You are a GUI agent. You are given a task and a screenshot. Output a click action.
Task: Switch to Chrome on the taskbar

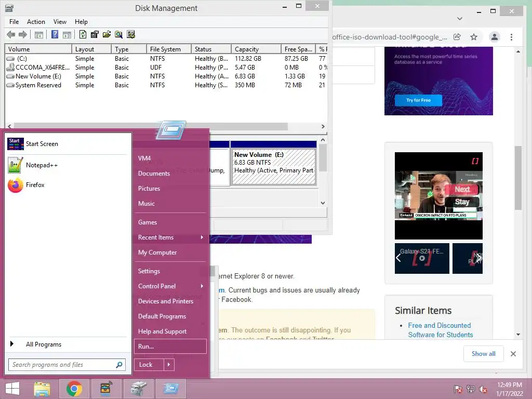tap(74, 389)
